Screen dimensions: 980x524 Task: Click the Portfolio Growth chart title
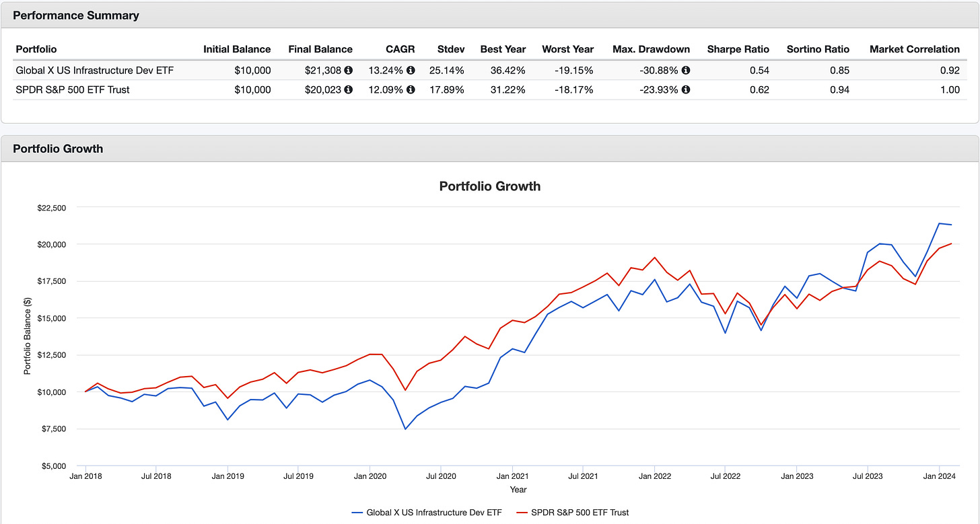tap(489, 186)
